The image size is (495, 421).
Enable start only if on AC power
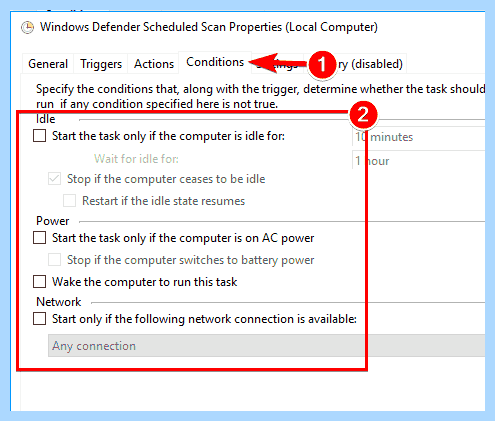pyautogui.click(x=39, y=238)
